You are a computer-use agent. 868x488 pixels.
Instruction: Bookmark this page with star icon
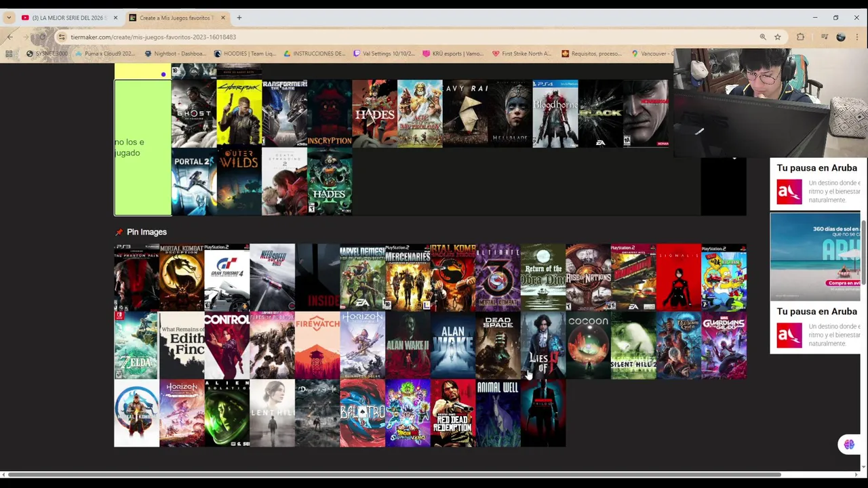pos(778,37)
